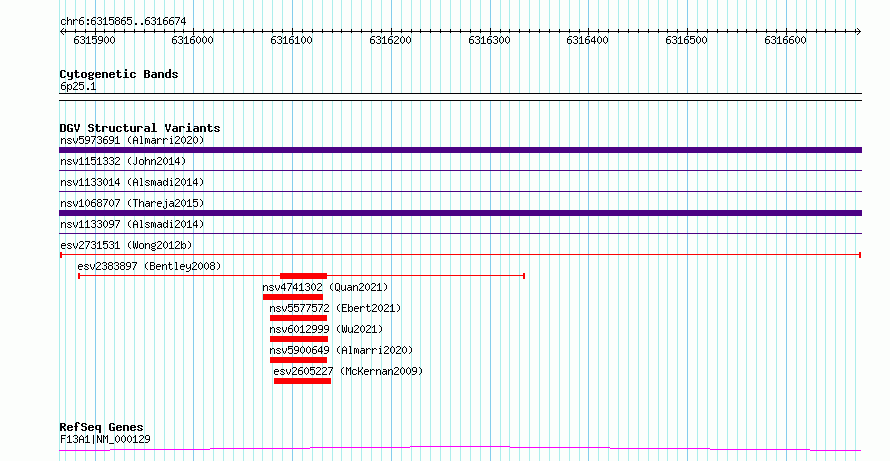
Task: Click the thick purple nsv5973691 variant bar
Action: (460, 150)
